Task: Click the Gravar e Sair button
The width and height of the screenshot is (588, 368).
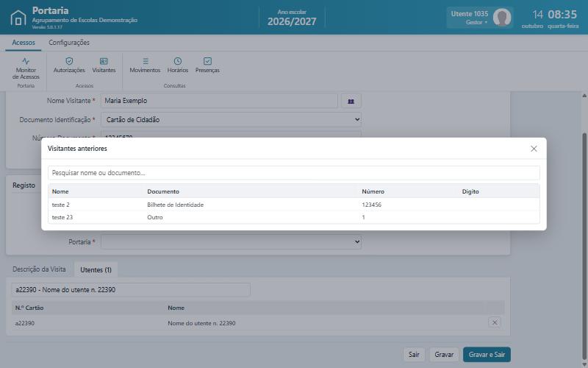Action: (487, 355)
